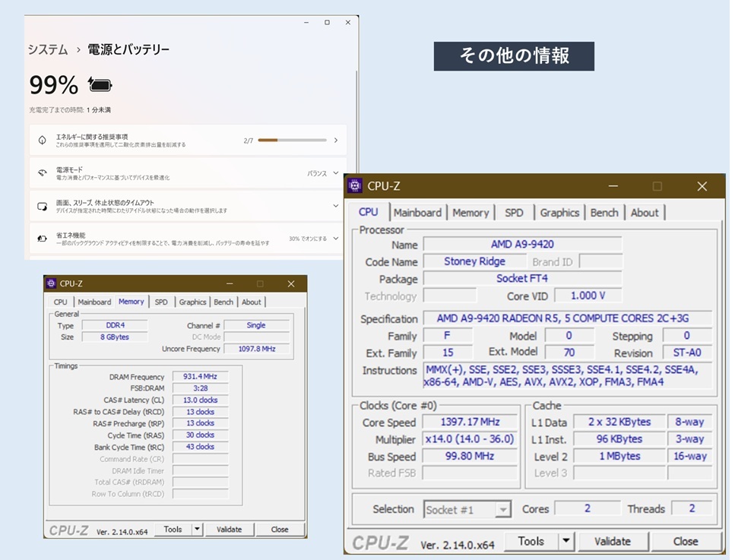Click the システム breadcrumb link
The width and height of the screenshot is (735, 560).
click(47, 49)
